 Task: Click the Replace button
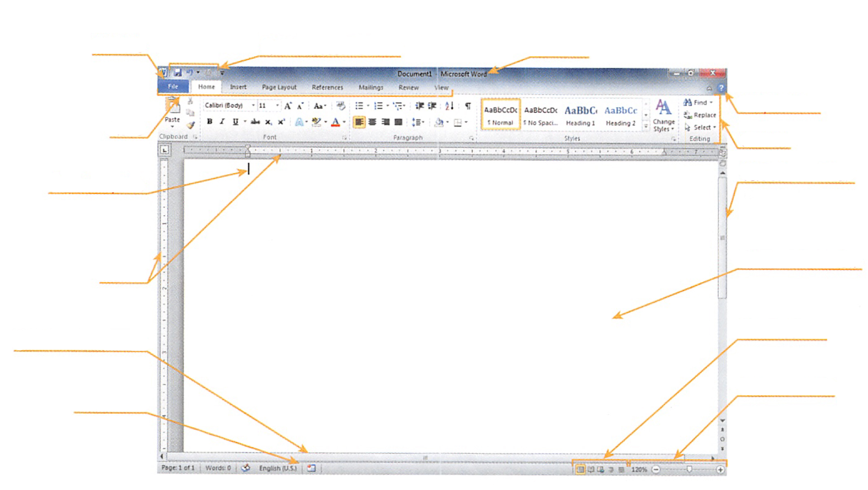(700, 115)
